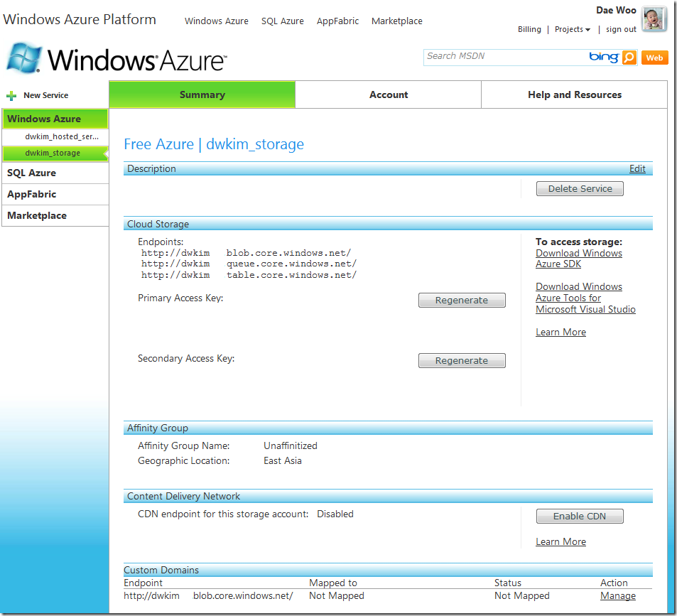The image size is (677, 616).
Task: Click the blob.core.windows.net endpoint in Cloud Storage
Action: (x=246, y=253)
